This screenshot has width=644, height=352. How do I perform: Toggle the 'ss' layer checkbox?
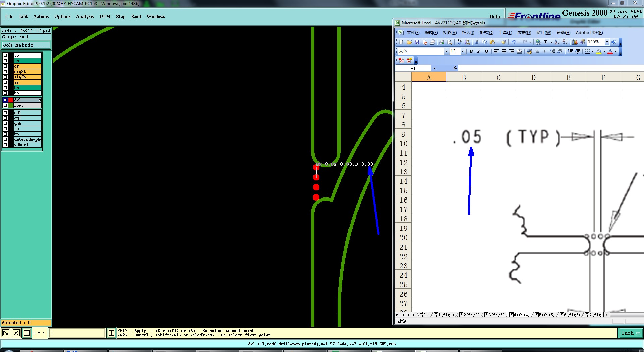[5, 82]
